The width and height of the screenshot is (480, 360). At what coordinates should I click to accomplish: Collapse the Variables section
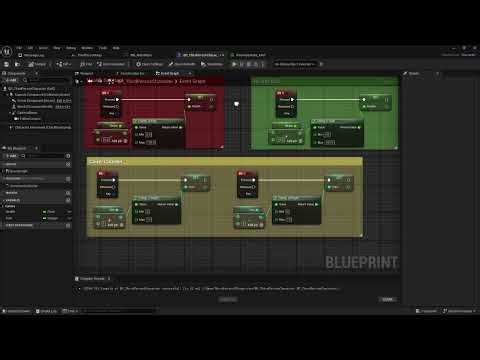pyautogui.click(x=4, y=200)
